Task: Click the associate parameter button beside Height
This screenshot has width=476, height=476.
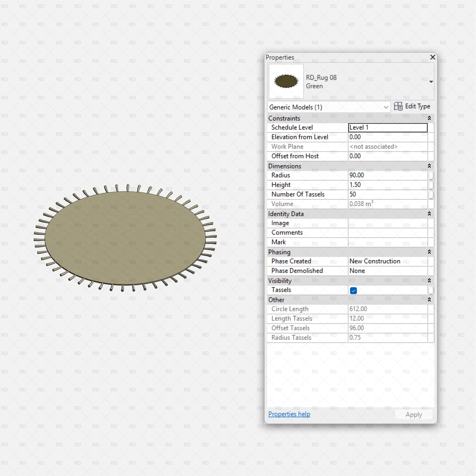Action: [x=431, y=185]
